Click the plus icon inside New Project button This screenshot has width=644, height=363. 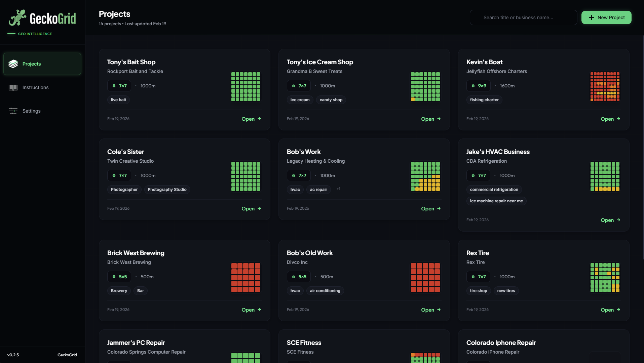(591, 17)
